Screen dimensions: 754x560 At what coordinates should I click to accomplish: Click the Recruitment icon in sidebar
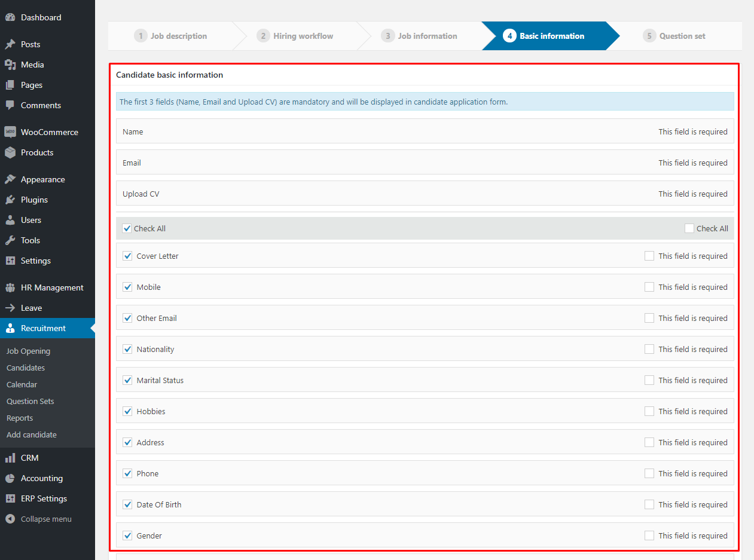click(10, 328)
